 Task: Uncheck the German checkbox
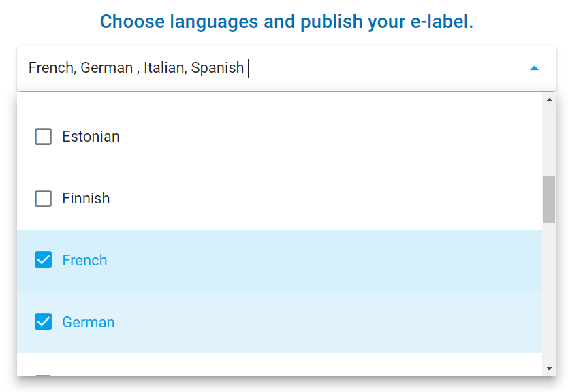(44, 322)
